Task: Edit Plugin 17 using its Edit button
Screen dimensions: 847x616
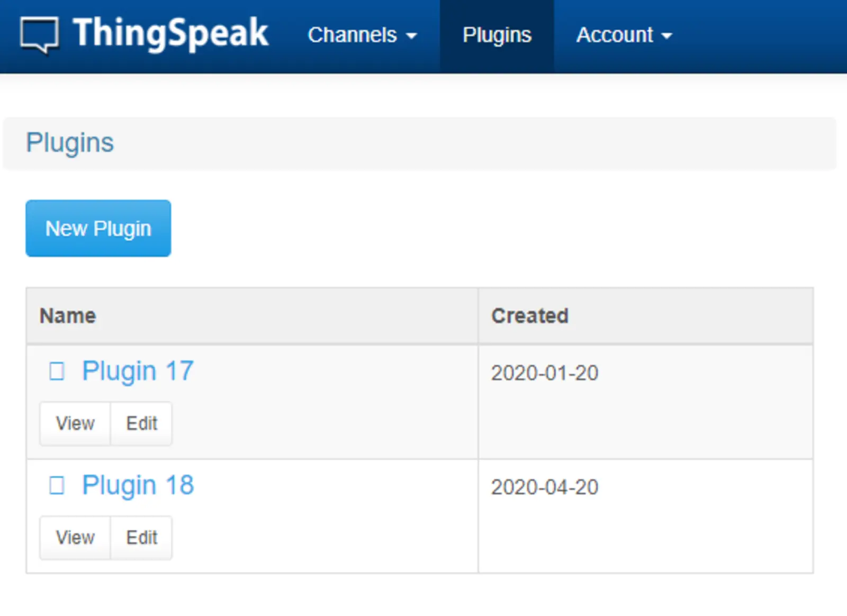Action: pyautogui.click(x=141, y=423)
